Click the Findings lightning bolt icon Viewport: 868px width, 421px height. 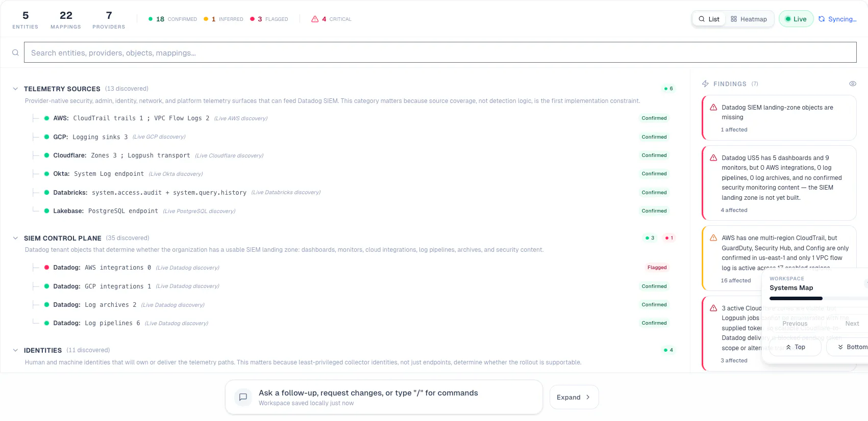tap(705, 84)
